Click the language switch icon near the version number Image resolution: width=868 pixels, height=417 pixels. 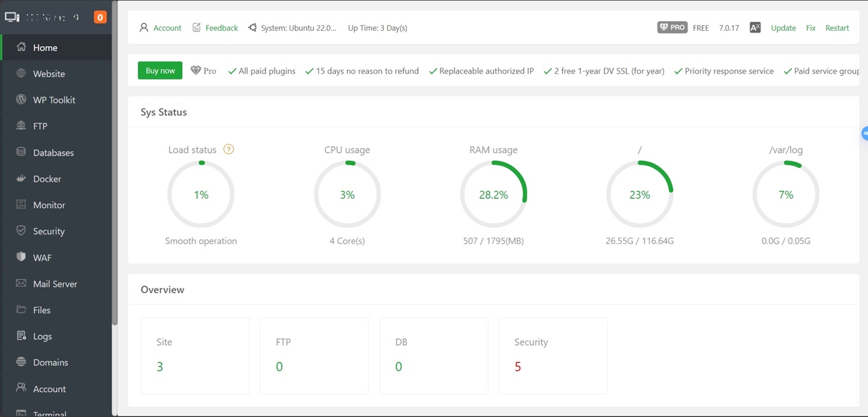point(755,28)
